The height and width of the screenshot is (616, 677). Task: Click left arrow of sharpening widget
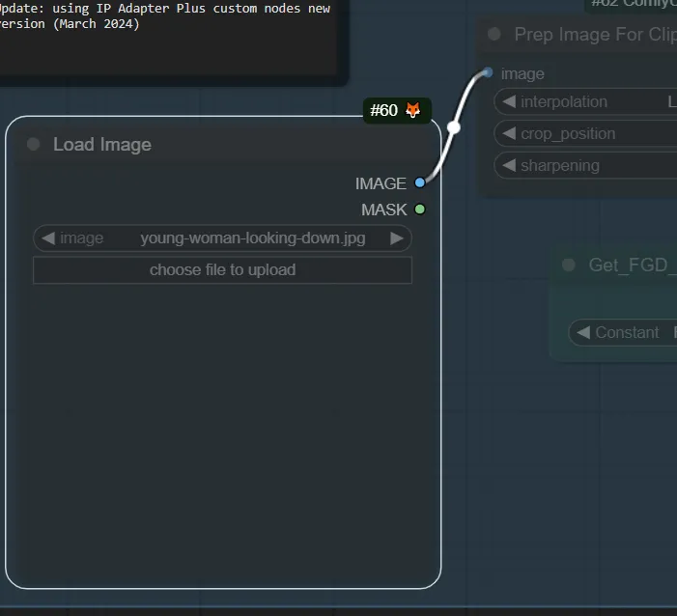pyautogui.click(x=510, y=165)
